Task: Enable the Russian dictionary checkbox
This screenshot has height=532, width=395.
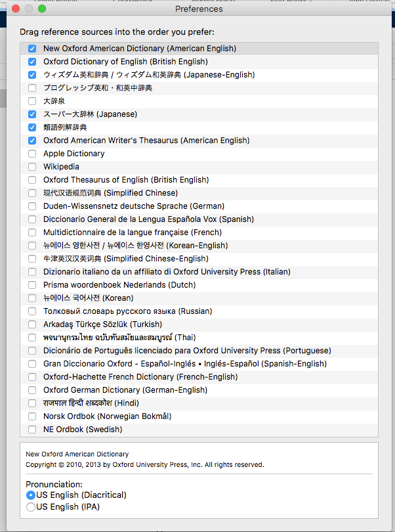Action: pos(32,311)
